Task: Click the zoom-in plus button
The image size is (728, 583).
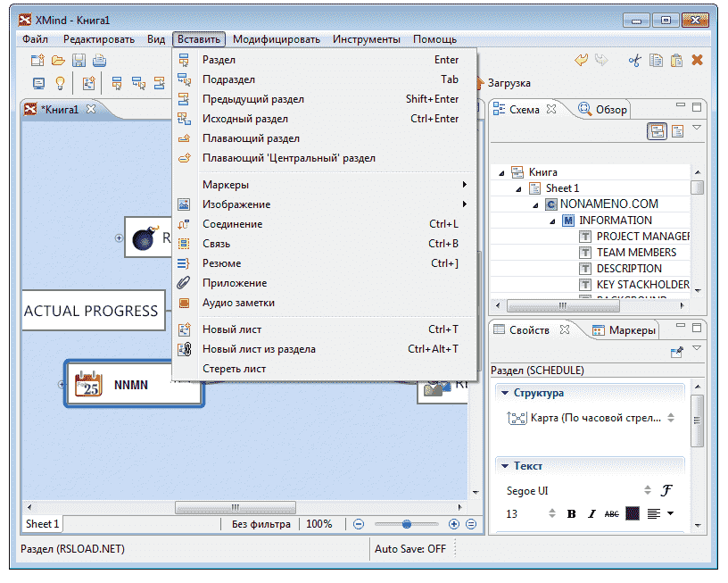Action: point(454,525)
